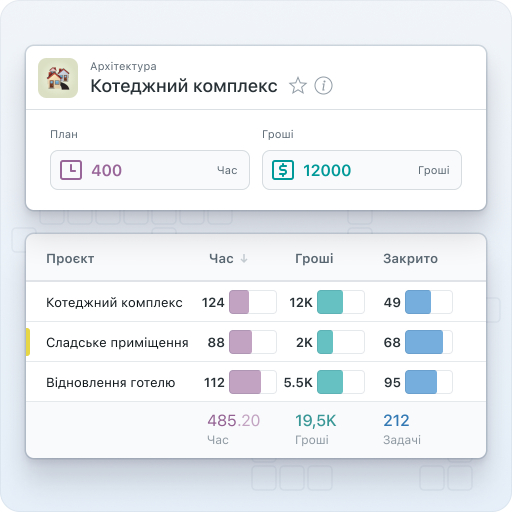The image size is (512, 512).
Task: Edit the planned time value 400
Action: pos(107,170)
